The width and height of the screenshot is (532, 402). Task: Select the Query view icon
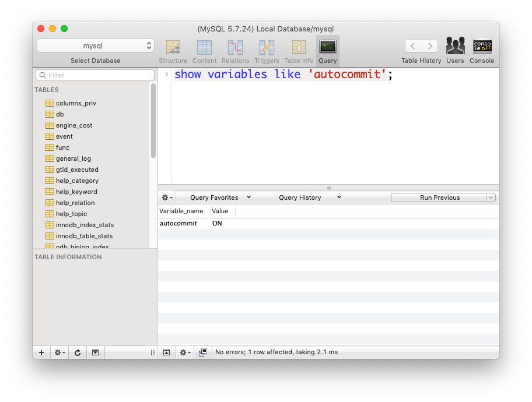tap(327, 51)
